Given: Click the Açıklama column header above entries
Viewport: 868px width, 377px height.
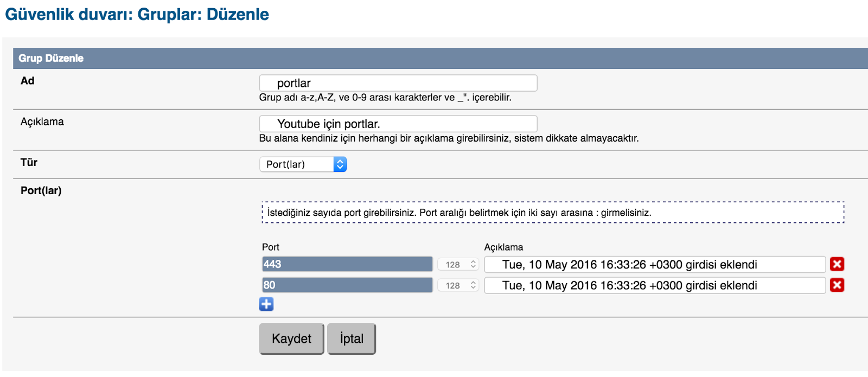Looking at the screenshot, I should (503, 247).
